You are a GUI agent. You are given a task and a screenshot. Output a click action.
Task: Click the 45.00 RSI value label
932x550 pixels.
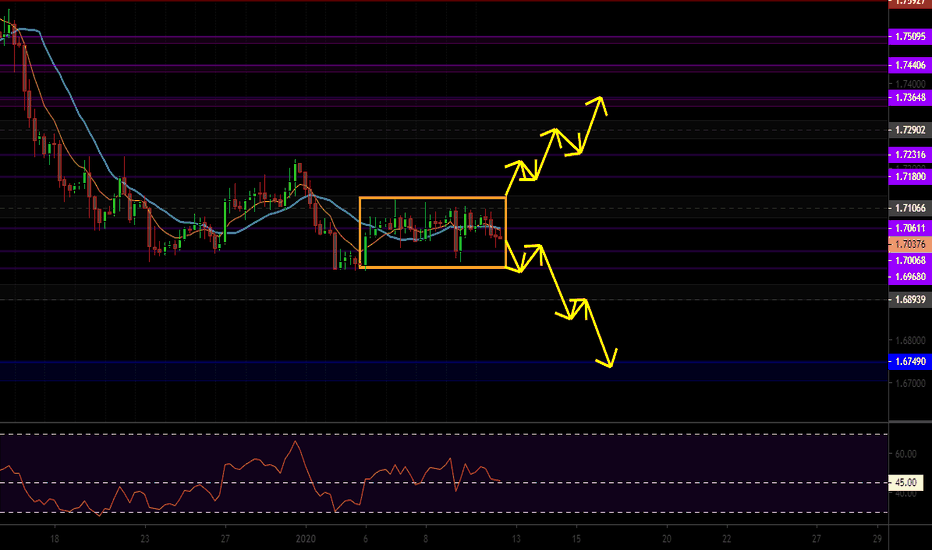[x=906, y=483]
